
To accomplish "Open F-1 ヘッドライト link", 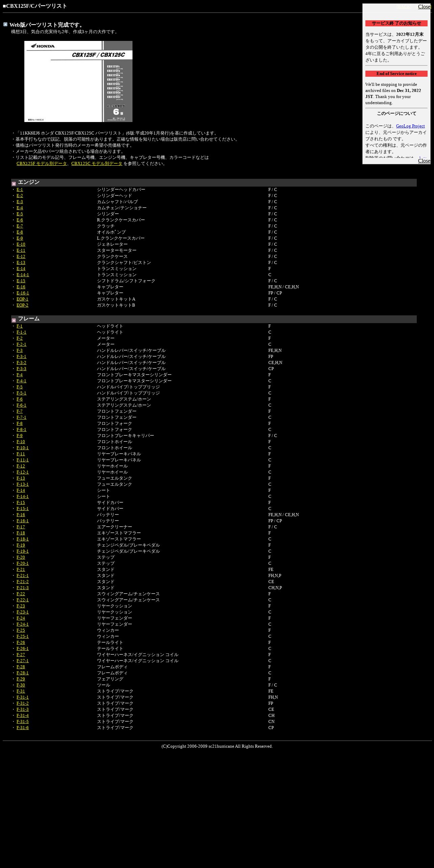I will coord(20,326).
